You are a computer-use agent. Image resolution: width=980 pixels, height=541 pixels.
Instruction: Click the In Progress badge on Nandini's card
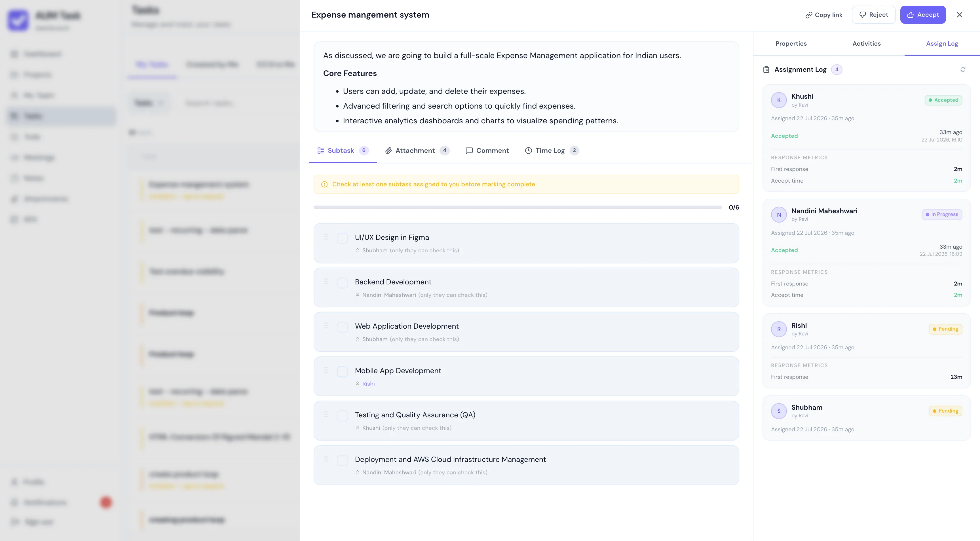pos(942,215)
